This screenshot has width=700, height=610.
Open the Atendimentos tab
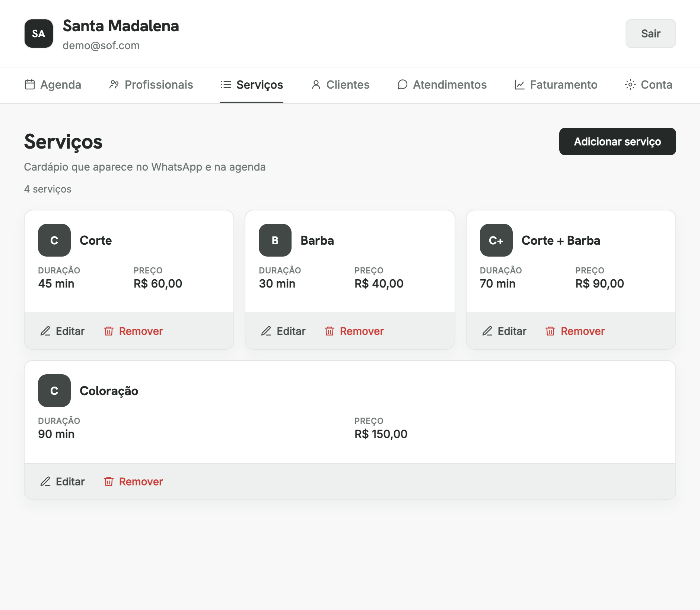point(442,85)
